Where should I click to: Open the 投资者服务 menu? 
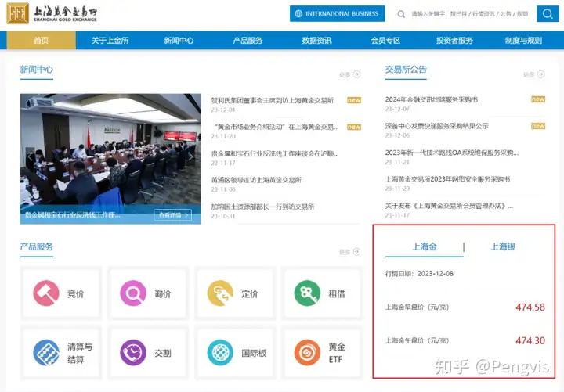[454, 40]
